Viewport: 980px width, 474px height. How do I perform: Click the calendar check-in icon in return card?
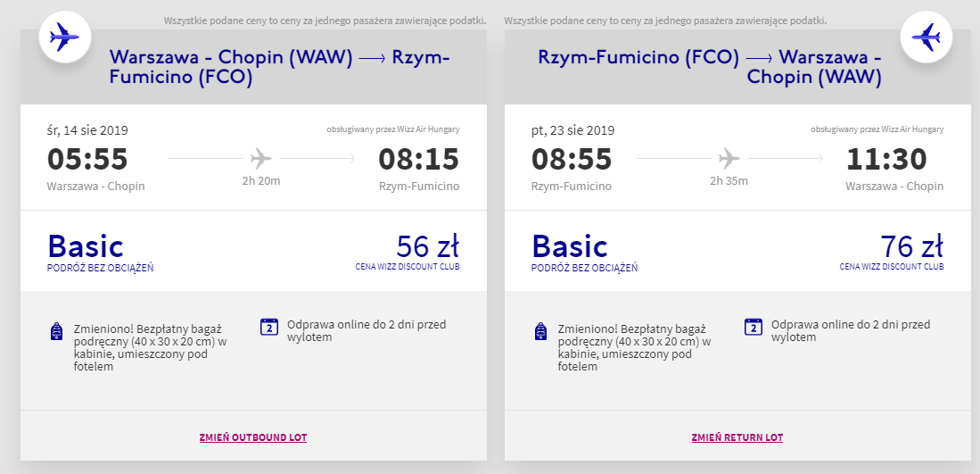tap(754, 327)
